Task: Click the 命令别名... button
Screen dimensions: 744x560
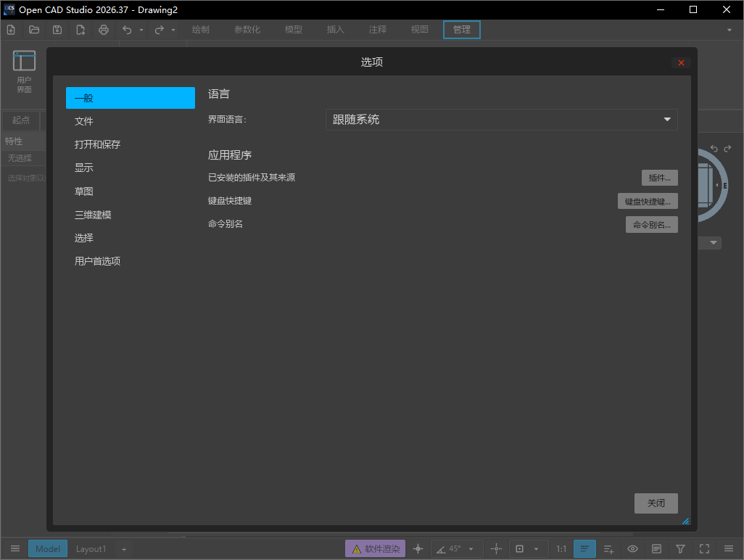Action: tap(651, 224)
